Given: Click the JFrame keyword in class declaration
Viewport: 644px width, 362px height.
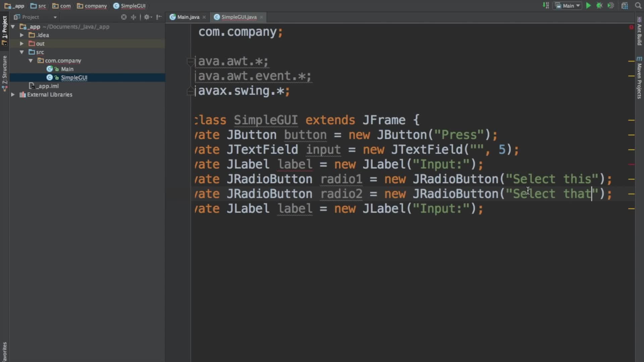Looking at the screenshot, I should tap(384, 120).
